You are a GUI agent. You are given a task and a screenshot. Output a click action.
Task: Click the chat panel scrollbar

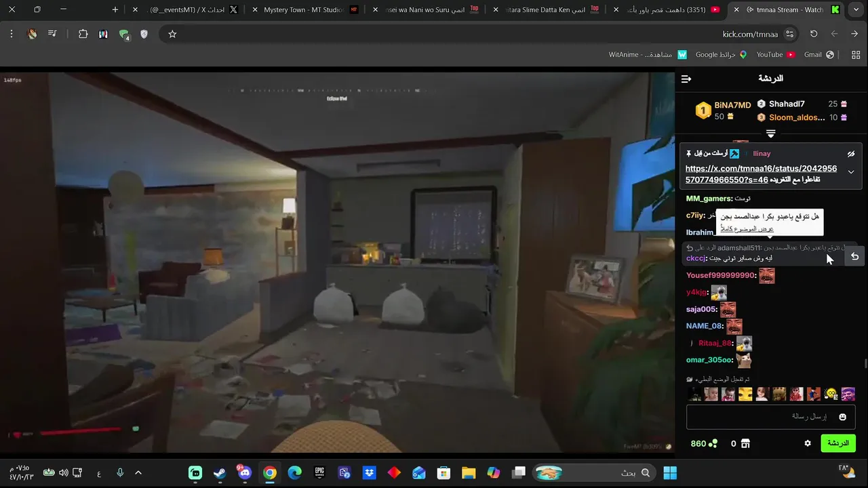click(865, 363)
